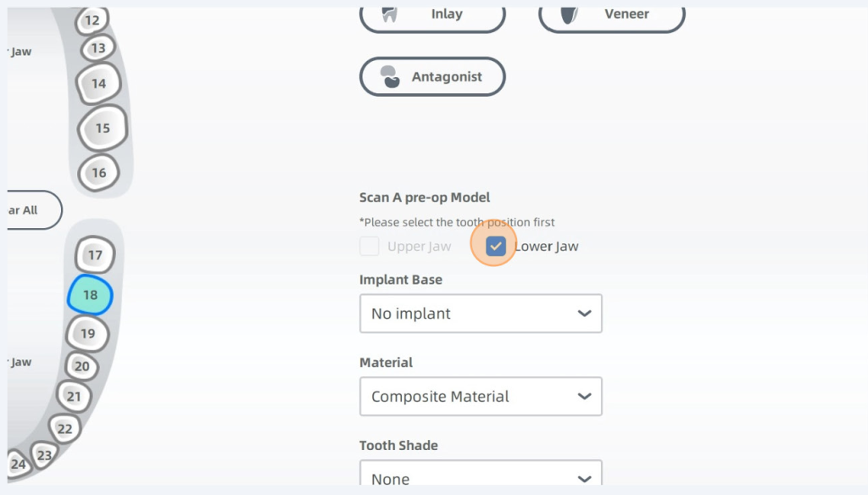The image size is (868, 495).
Task: Select tooth 16 in upper jaw
Action: pos(99,173)
